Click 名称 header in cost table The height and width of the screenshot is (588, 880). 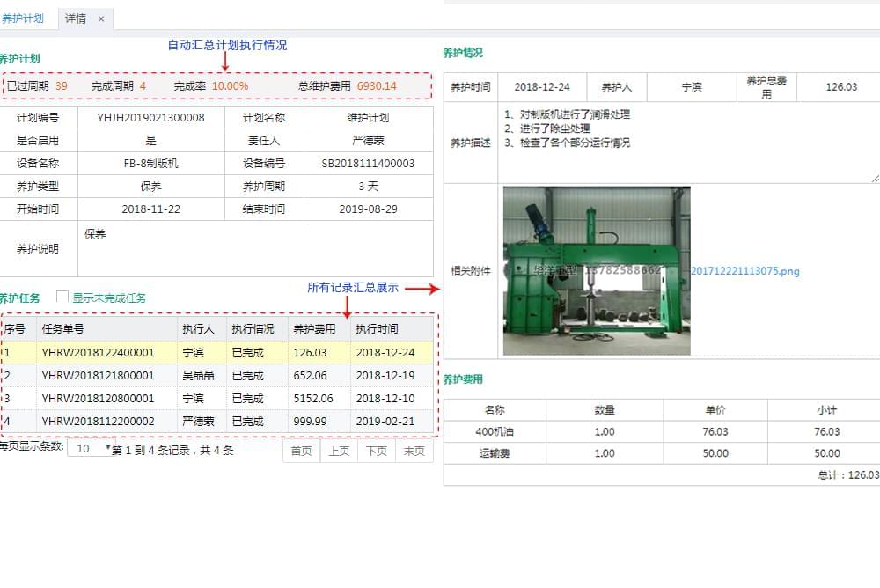495,410
